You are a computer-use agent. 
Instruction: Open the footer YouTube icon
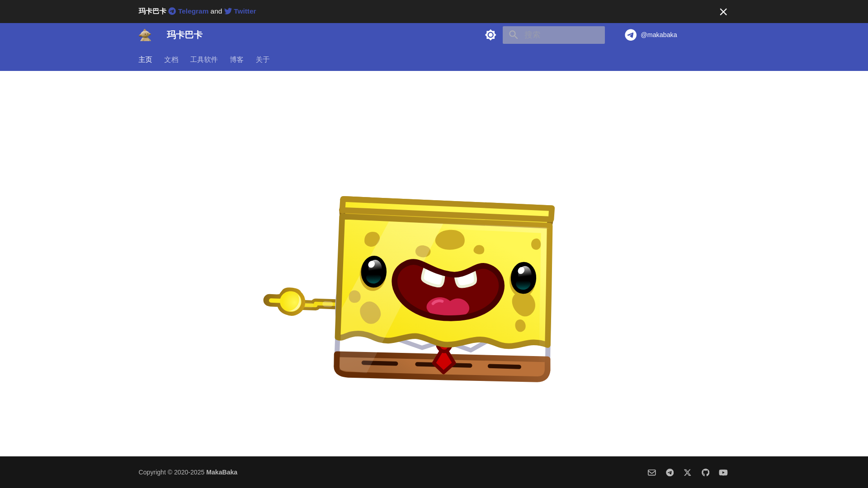point(723,473)
